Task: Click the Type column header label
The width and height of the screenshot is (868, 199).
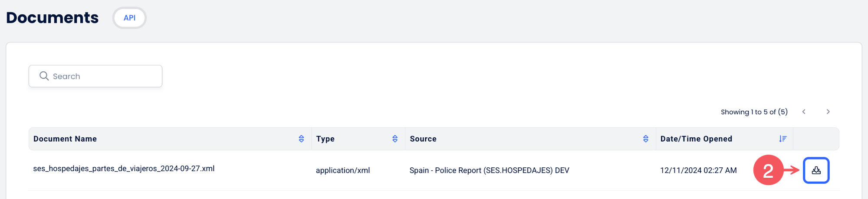Action: pyautogui.click(x=325, y=139)
